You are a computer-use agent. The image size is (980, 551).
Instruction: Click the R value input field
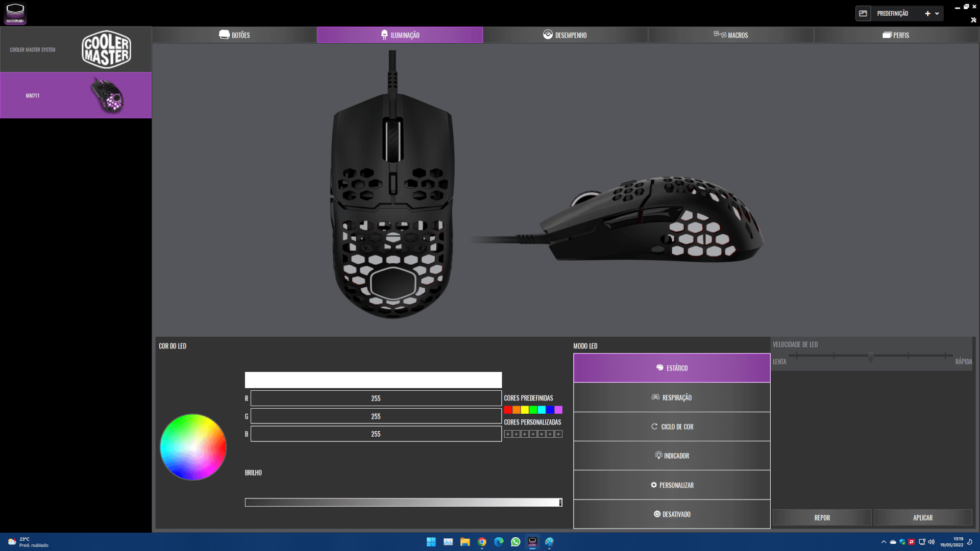pyautogui.click(x=376, y=398)
